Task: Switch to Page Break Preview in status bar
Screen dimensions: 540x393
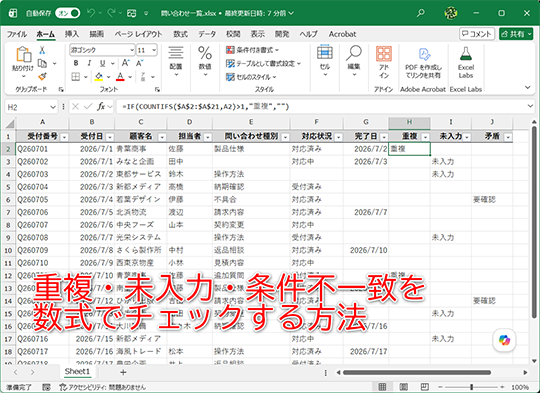Action: pyautogui.click(x=425, y=387)
